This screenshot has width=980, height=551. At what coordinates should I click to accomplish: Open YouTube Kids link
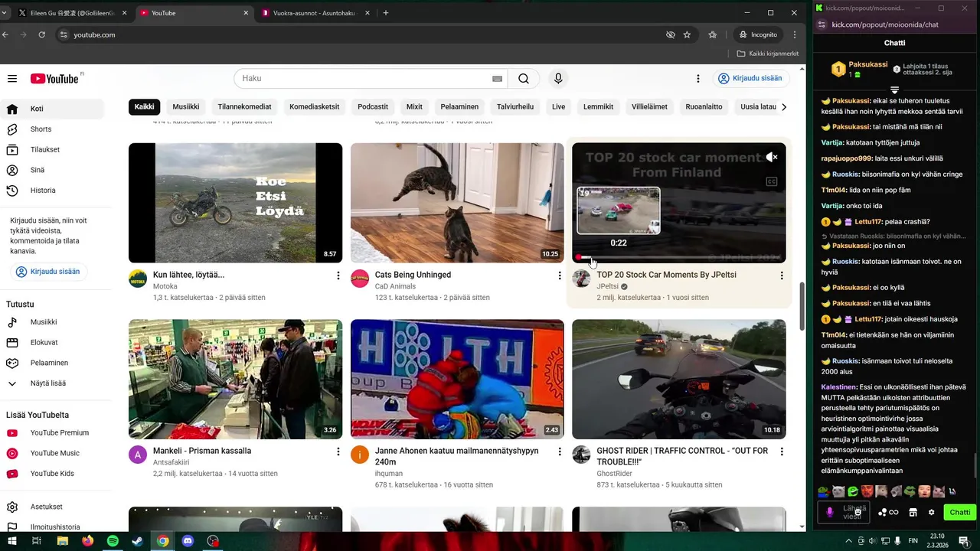(52, 474)
